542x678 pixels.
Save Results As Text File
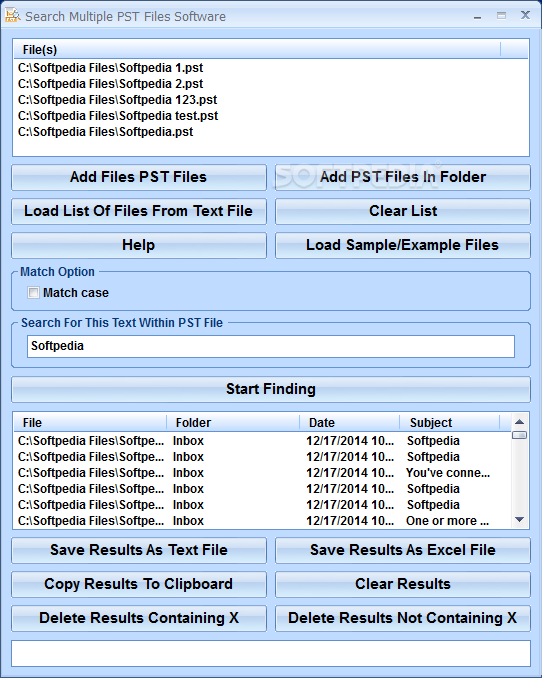tap(138, 550)
